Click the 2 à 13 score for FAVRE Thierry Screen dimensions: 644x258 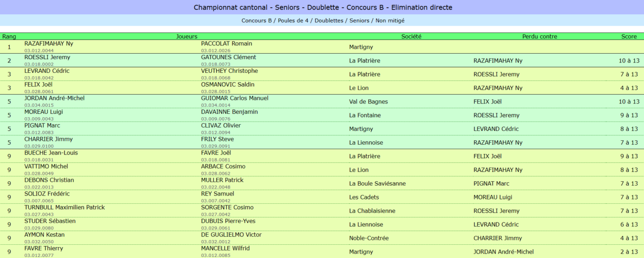click(x=629, y=252)
